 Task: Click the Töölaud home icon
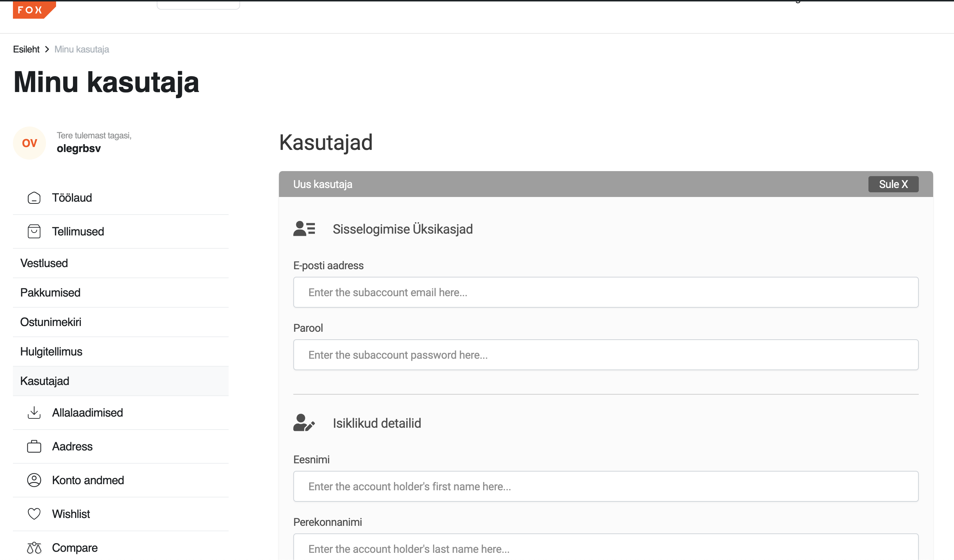(x=34, y=198)
